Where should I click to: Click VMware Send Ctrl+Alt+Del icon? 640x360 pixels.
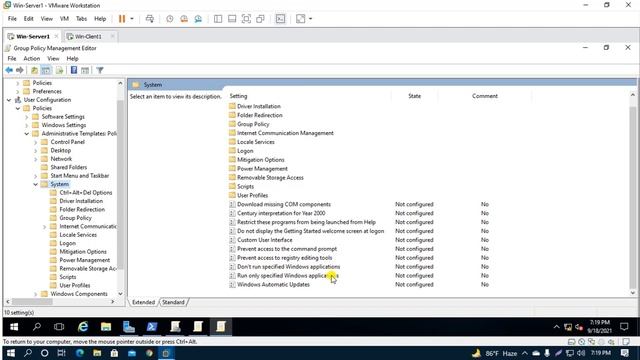point(150,19)
